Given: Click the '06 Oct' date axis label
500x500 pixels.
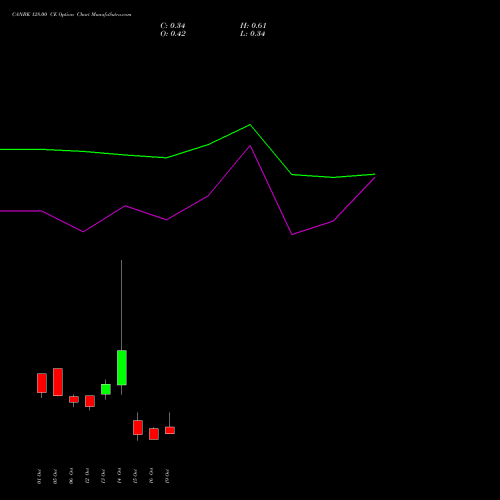Looking at the screenshot, I should [71, 476].
